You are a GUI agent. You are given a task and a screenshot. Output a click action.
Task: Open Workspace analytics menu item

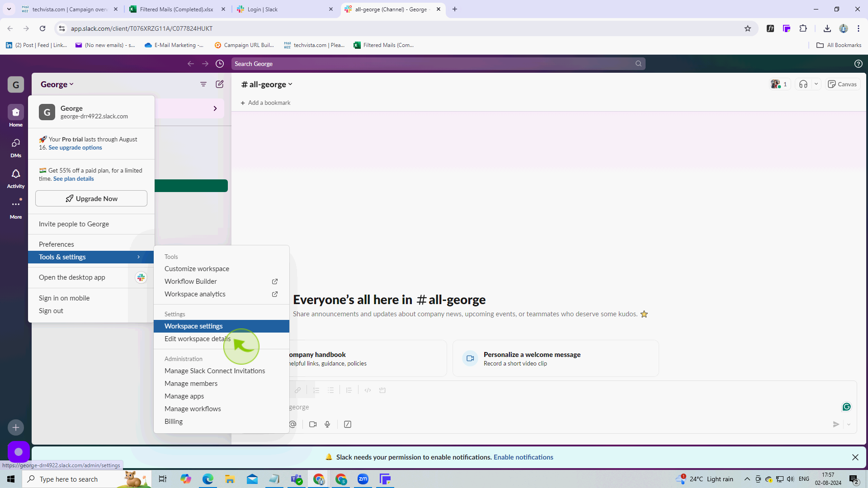[222, 294]
